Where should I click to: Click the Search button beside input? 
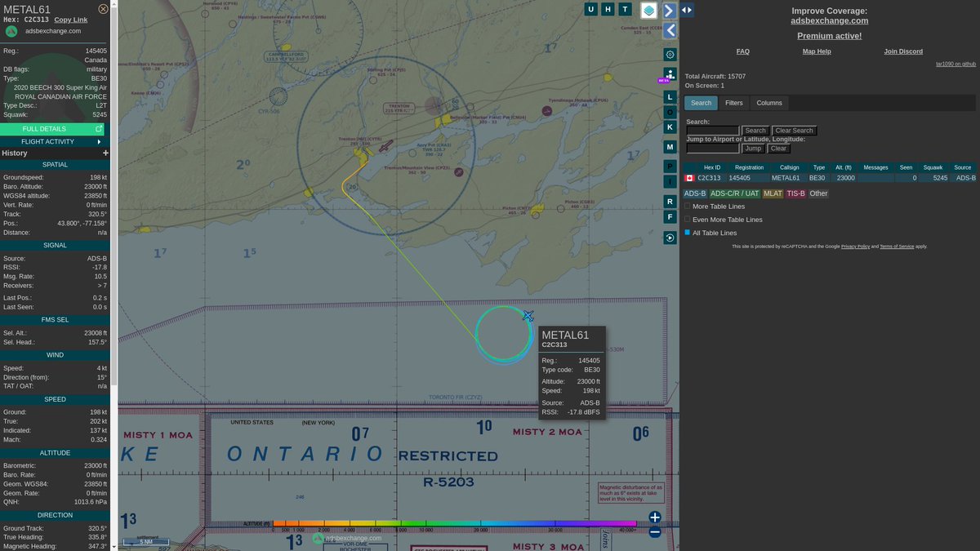click(x=755, y=131)
